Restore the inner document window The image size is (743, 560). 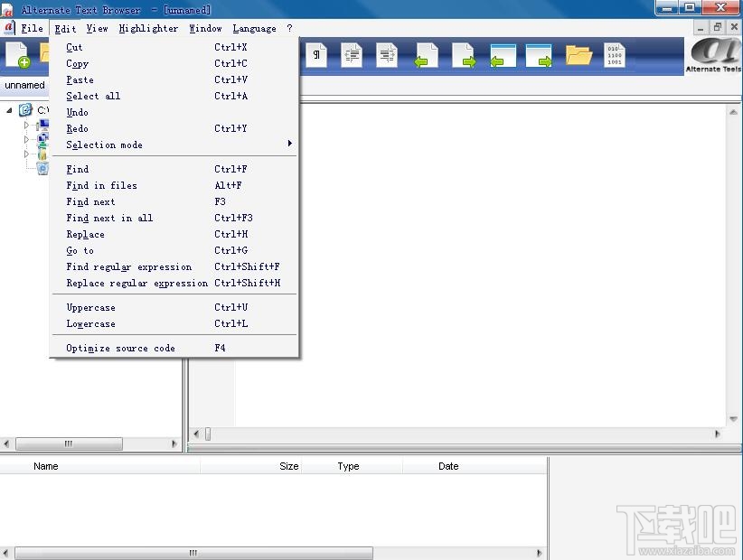tap(718, 27)
